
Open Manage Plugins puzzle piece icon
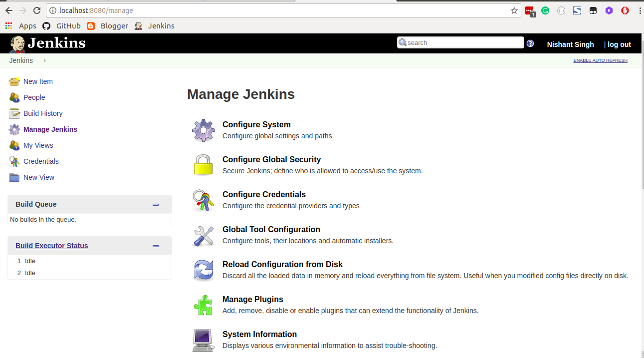coord(203,305)
